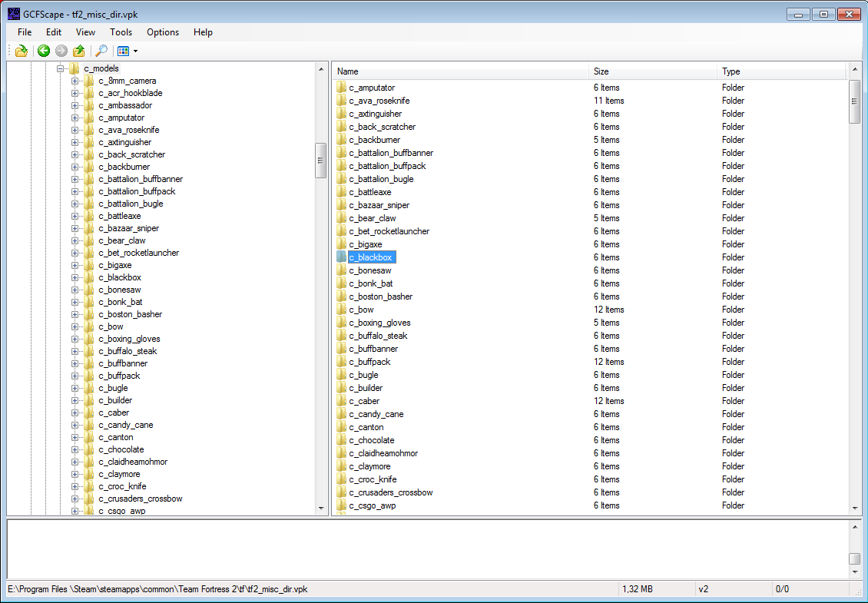Click the green Back arrow icon
Viewport: 868px width, 603px height.
(44, 51)
